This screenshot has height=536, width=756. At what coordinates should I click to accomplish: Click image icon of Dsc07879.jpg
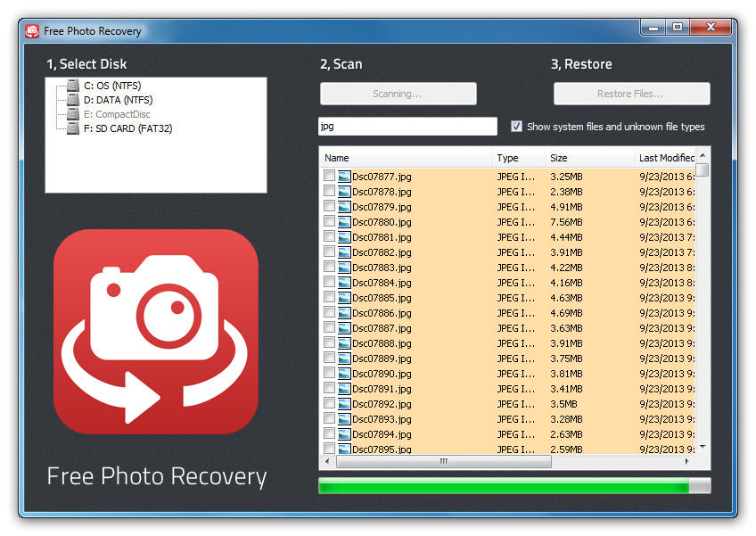pos(344,207)
